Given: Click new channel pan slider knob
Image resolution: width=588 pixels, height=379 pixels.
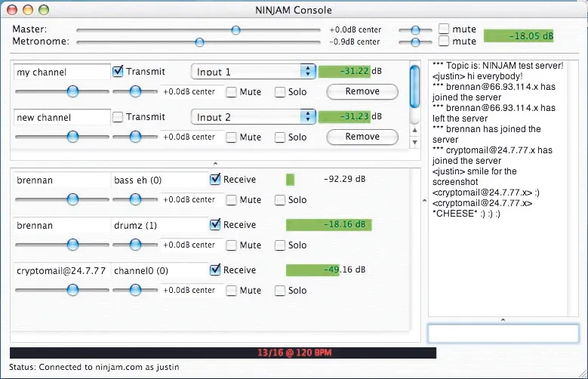Looking at the screenshot, I should pyautogui.click(x=135, y=137).
